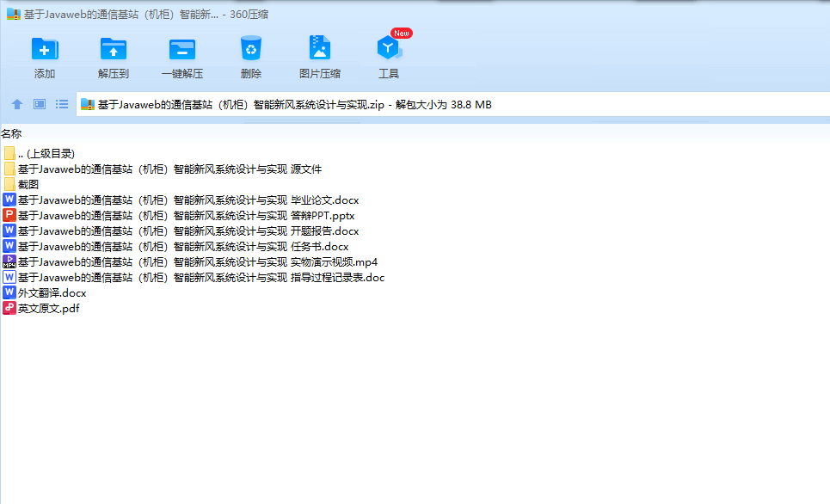830x504 pixels.
Task: Click the folder icon of 截图
Action: pos(9,184)
